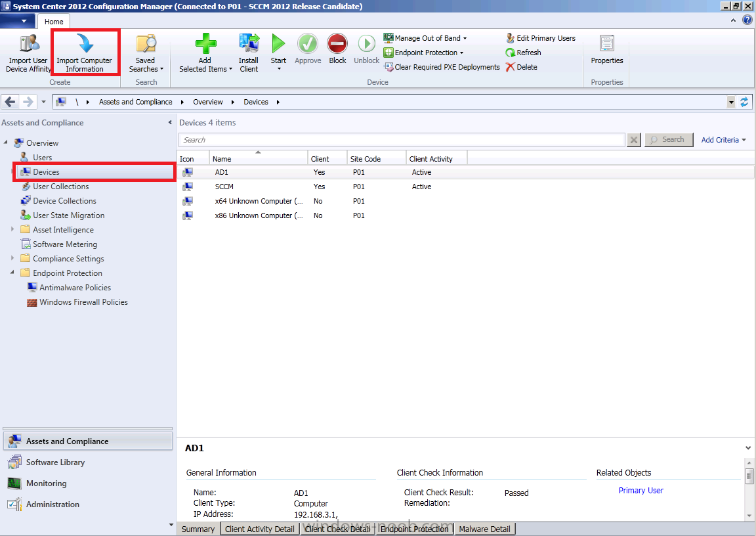Click the ribbon help question icon
The height and width of the screenshot is (536, 756).
[x=747, y=20]
